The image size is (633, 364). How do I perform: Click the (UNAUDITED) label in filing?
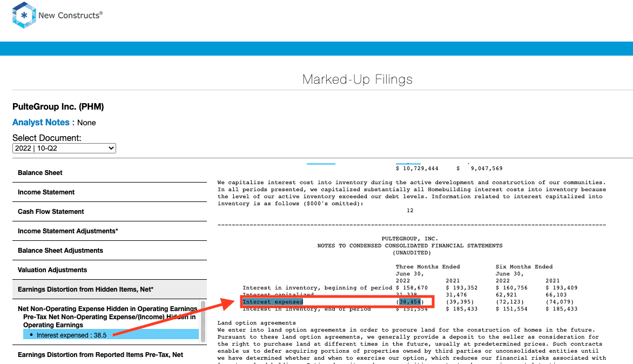[412, 253]
